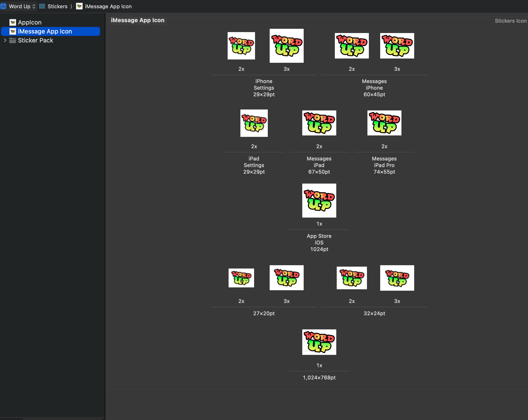Click the iMessage App Icon breadcrumb thumbnail
The height and width of the screenshot is (420, 528).
(x=79, y=6)
